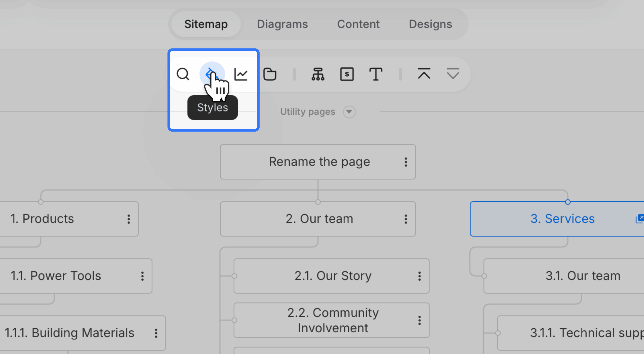Select the Rename the page node
The width and height of the screenshot is (644, 354).
point(318,162)
